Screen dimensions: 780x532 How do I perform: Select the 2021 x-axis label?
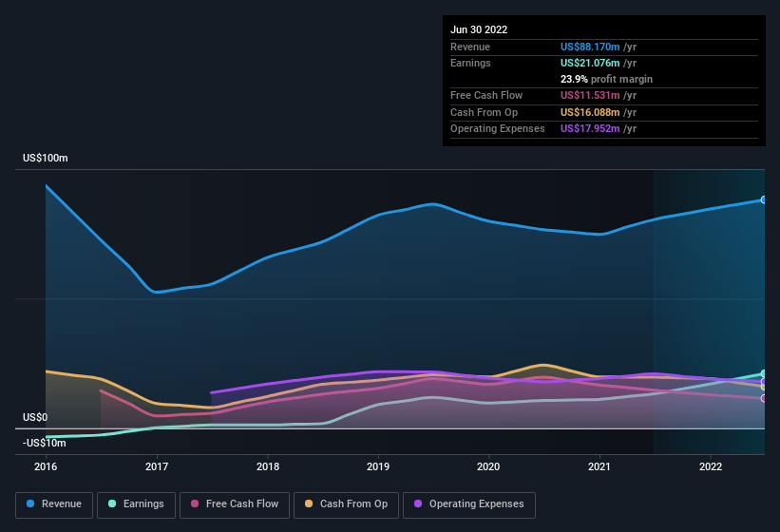[599, 466]
